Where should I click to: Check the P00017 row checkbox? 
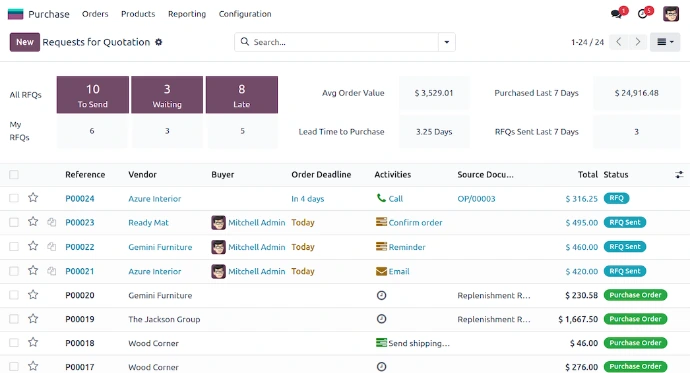tap(14, 366)
